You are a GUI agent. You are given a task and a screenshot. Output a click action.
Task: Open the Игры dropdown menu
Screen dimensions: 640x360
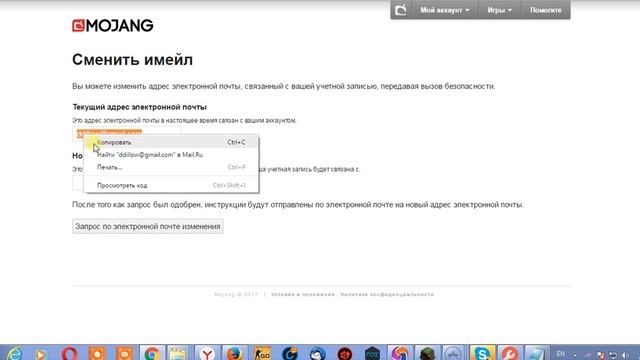[500, 10]
